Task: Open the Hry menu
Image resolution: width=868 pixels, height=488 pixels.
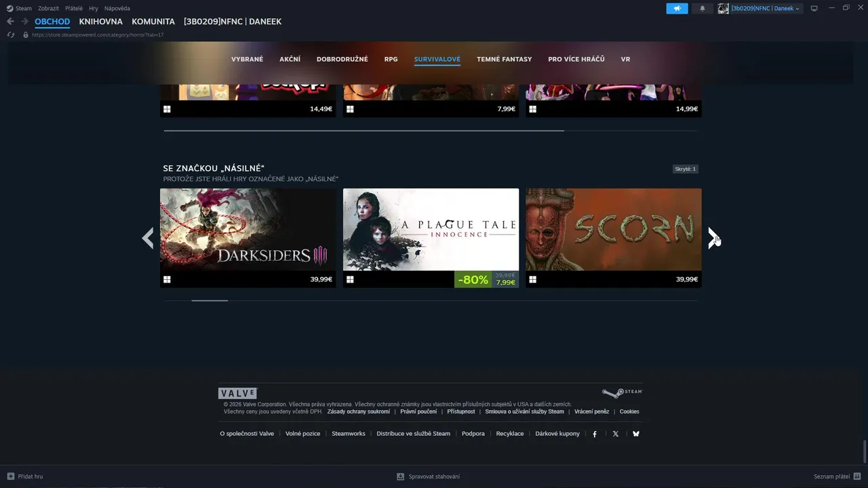Action: pyautogui.click(x=94, y=8)
